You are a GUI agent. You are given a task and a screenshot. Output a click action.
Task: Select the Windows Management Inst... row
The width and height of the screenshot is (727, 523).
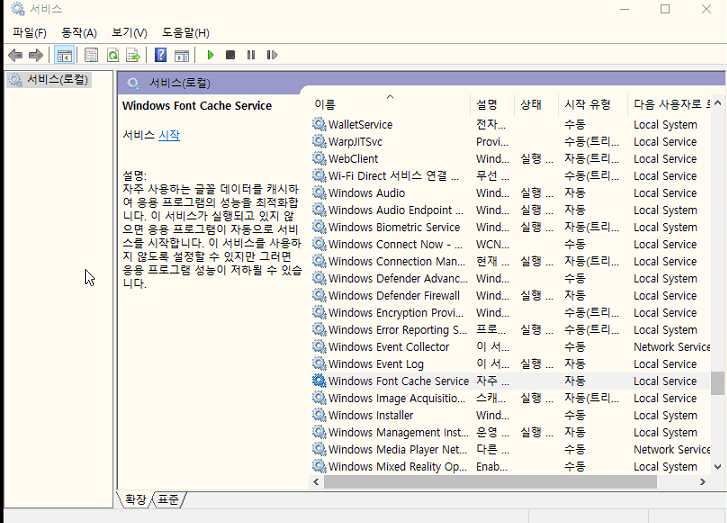[510, 432]
